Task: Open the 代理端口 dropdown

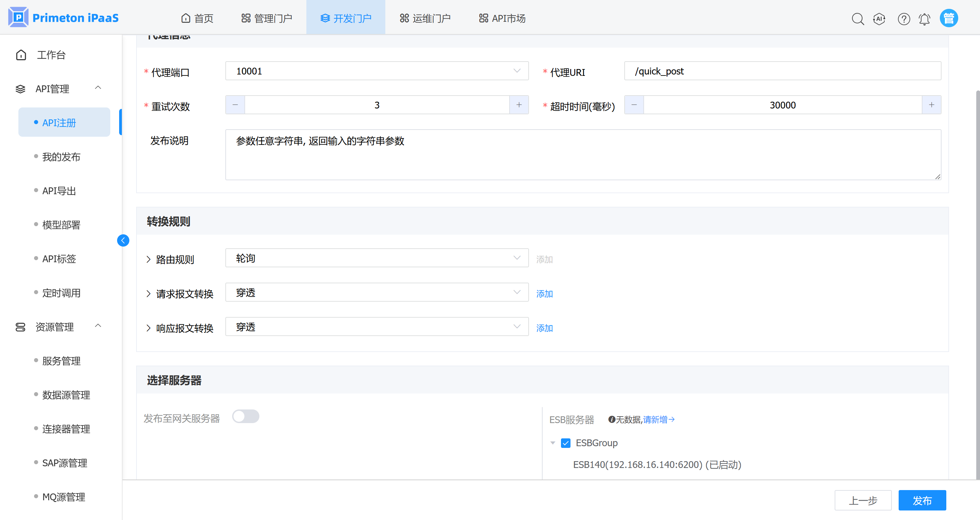Action: click(376, 71)
